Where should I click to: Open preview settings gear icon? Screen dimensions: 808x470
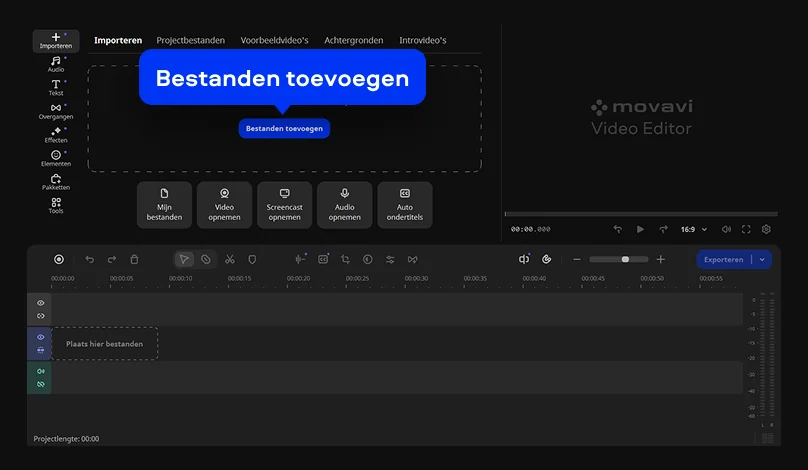766,229
